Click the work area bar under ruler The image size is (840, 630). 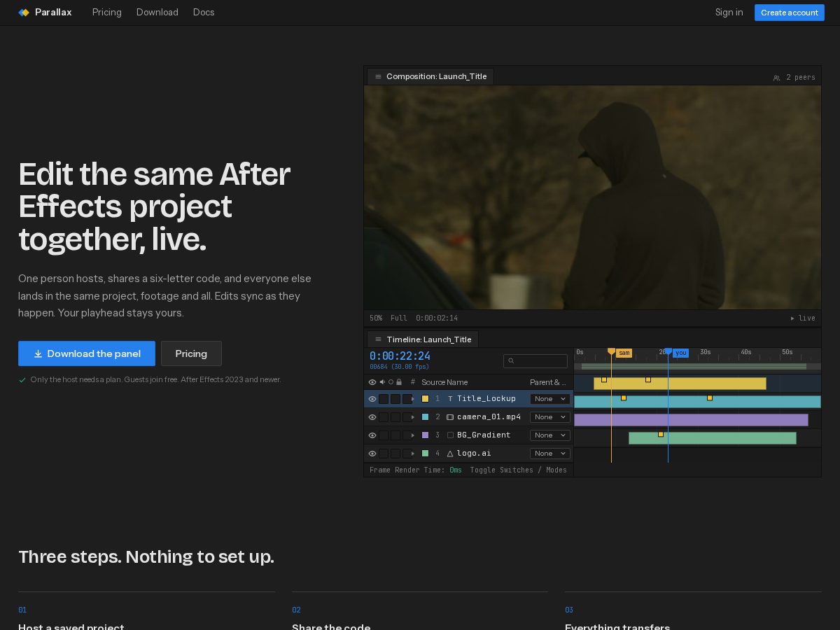694,367
